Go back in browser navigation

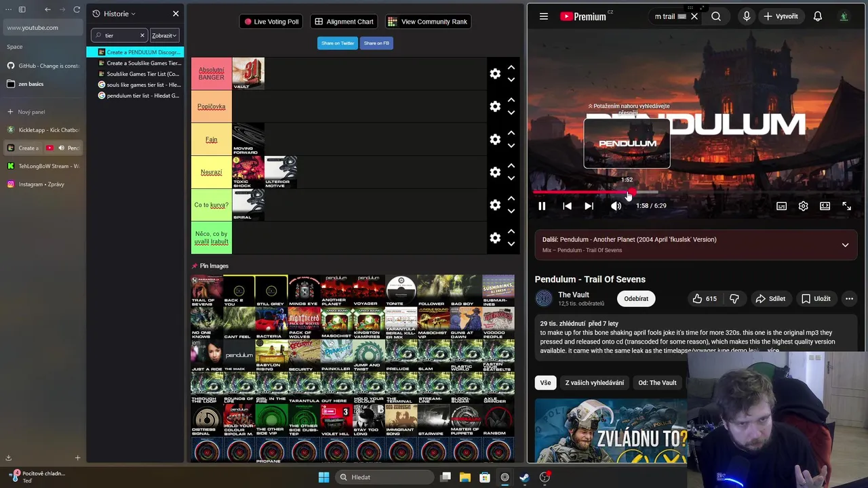point(47,9)
